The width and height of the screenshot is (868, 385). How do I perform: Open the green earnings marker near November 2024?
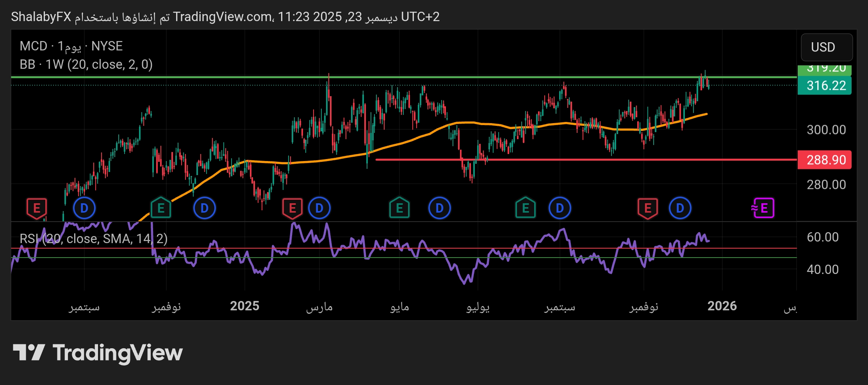point(160,208)
